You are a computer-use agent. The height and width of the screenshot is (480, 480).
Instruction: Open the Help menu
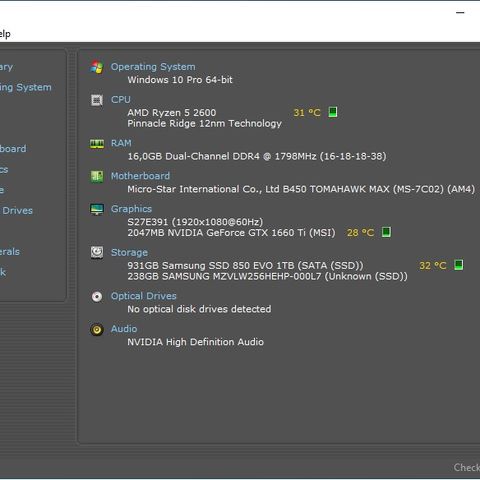(4, 34)
